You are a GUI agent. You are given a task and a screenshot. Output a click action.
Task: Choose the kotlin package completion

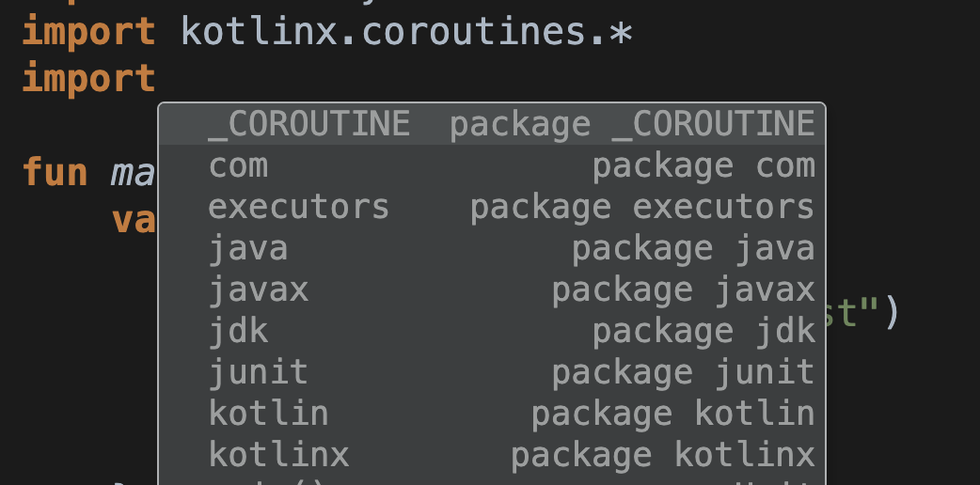(x=492, y=414)
